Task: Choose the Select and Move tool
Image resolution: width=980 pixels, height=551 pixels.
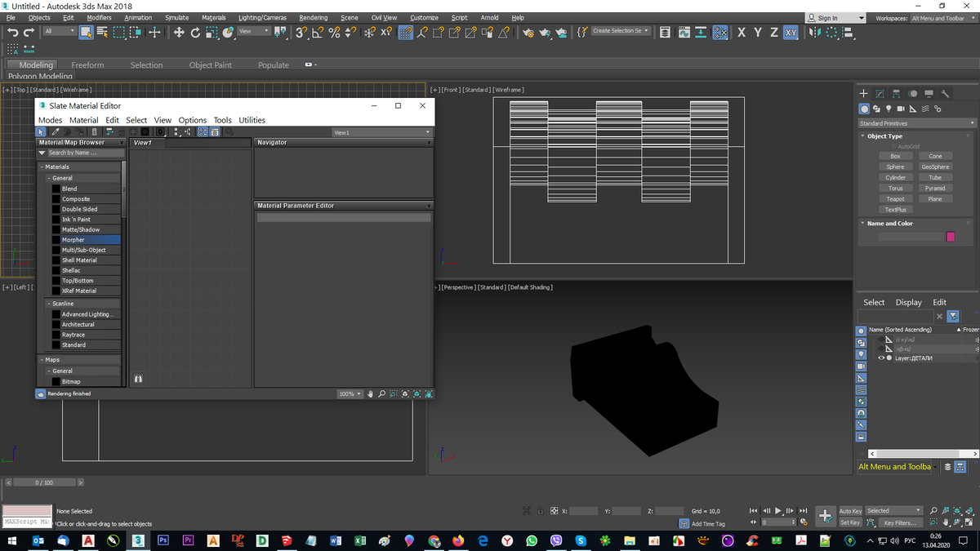Action: 179,32
